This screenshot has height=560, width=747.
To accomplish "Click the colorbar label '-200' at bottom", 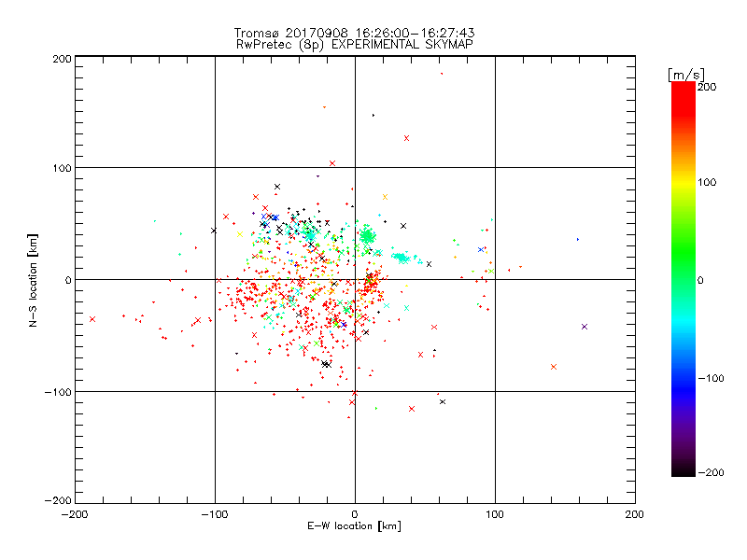I will (712, 472).
